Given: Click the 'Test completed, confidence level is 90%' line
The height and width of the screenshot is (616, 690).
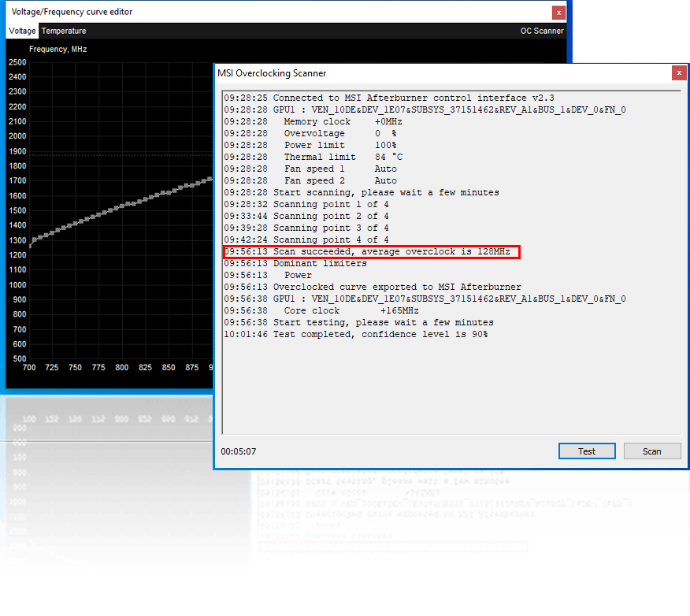Looking at the screenshot, I should (x=355, y=335).
